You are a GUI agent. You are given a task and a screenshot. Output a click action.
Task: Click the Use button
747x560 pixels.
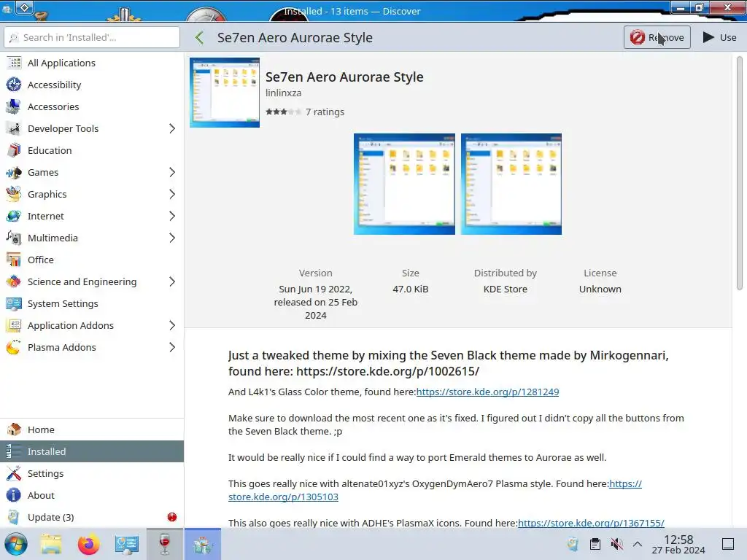coord(719,37)
